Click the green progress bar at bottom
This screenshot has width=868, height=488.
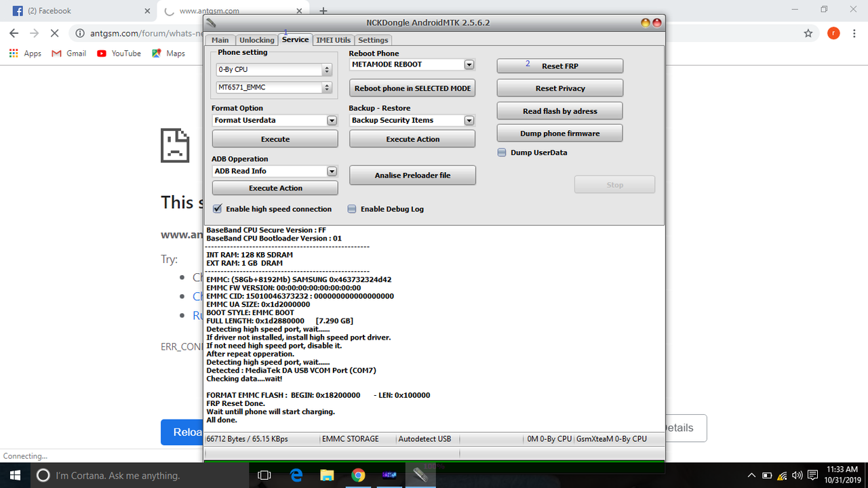434,466
